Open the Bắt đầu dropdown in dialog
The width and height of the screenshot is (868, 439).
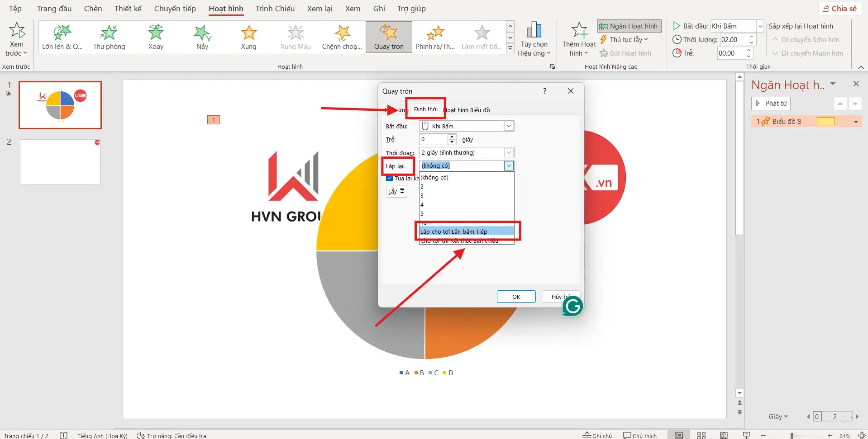point(509,126)
